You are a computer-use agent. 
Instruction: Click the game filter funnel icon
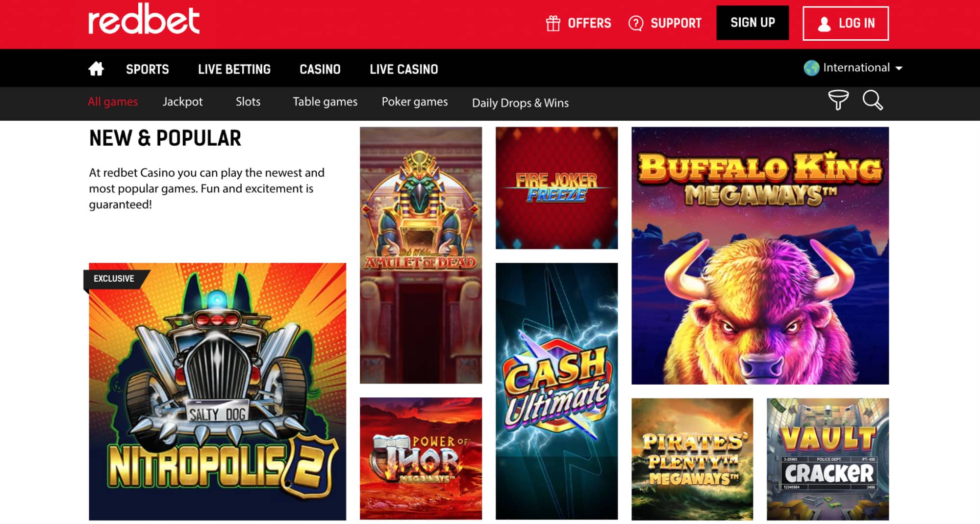click(x=839, y=102)
